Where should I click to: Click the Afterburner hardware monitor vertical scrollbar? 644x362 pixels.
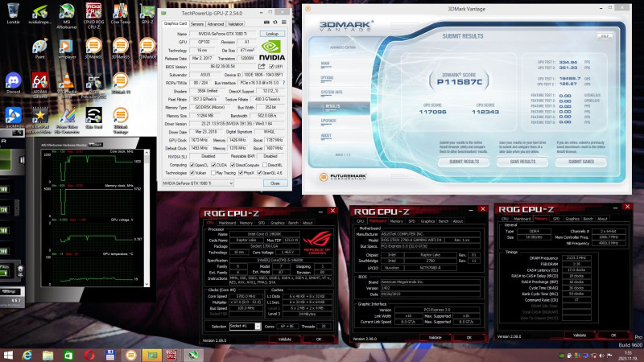point(147,217)
